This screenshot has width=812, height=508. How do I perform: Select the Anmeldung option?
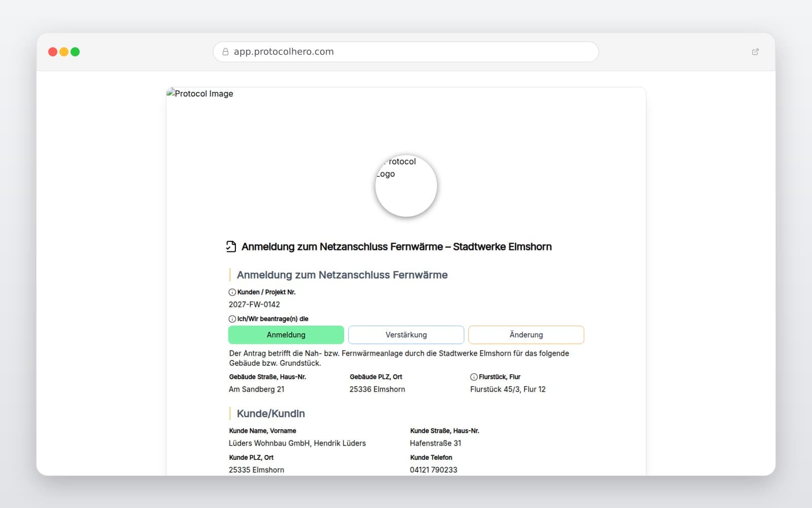pos(286,335)
